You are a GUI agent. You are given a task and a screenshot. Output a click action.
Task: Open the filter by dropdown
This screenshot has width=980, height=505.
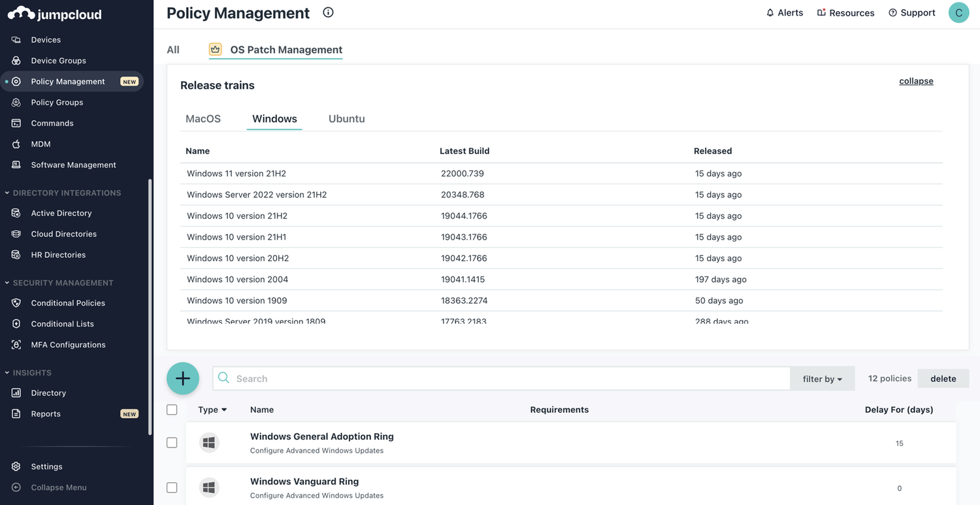(823, 379)
